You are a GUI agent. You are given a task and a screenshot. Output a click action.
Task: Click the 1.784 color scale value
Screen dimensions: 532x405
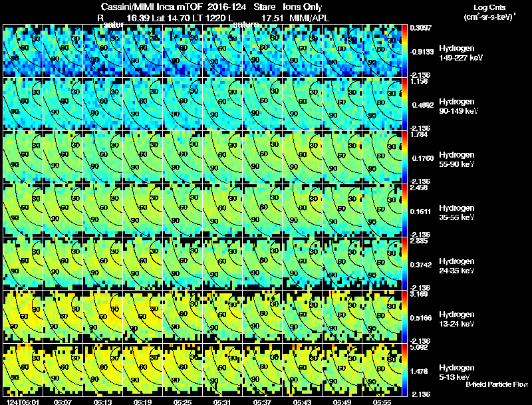click(x=419, y=134)
